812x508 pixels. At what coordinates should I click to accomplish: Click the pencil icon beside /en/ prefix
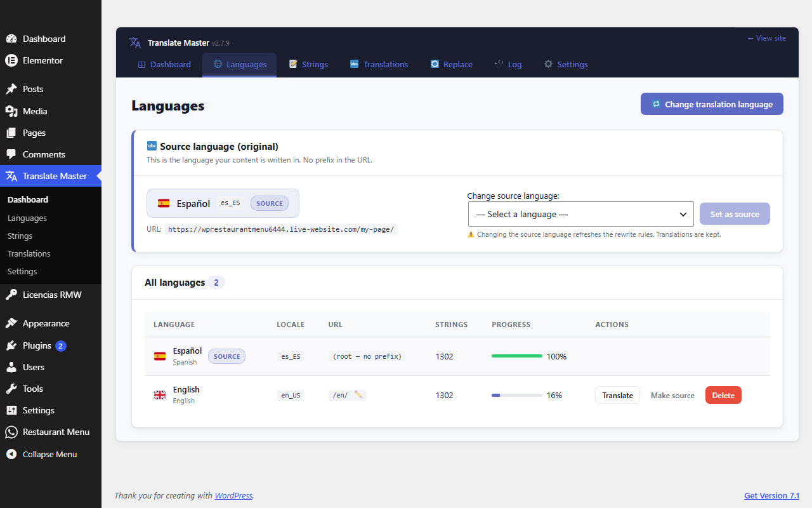point(359,395)
